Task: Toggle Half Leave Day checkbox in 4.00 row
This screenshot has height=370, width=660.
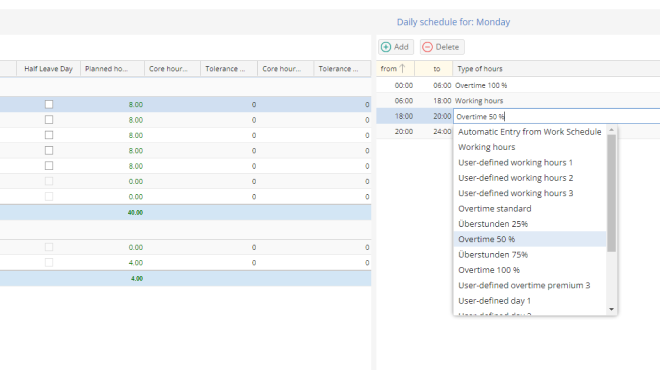Action: pos(49,262)
